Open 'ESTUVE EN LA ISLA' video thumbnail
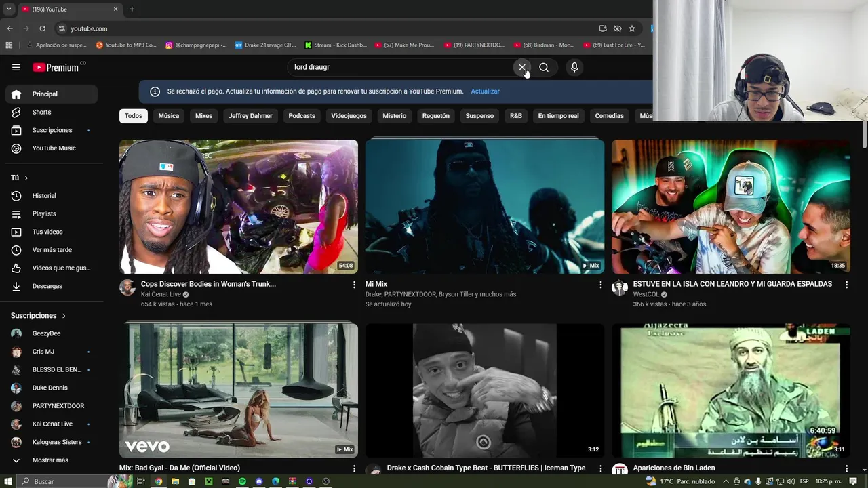This screenshot has width=868, height=488. pos(731,207)
